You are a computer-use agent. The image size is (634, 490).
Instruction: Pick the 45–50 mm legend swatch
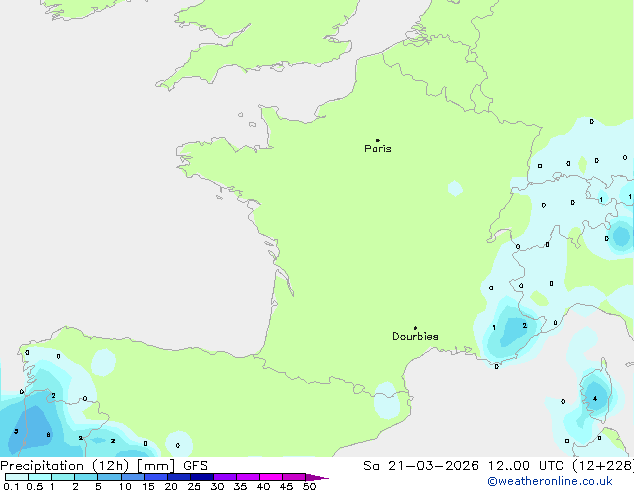(x=294, y=477)
